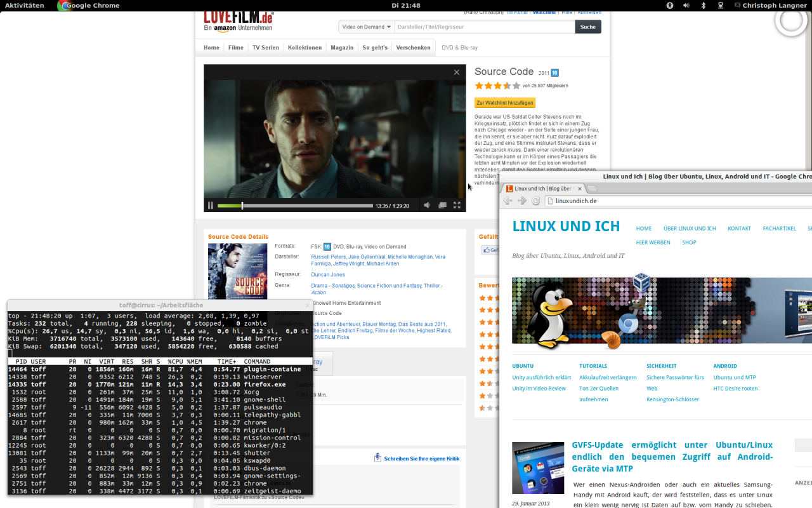Open director link Duncan Jones
Screen dimensions: 812x508
pos(328,274)
